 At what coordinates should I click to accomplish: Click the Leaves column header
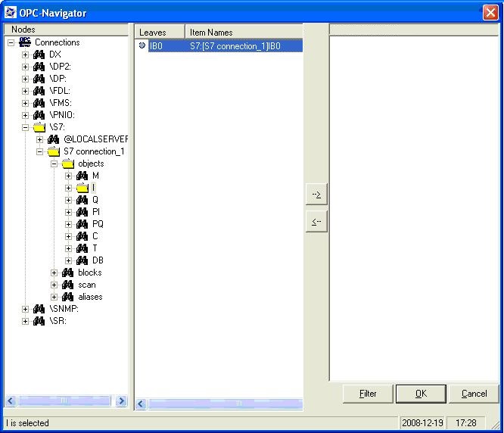coord(160,32)
